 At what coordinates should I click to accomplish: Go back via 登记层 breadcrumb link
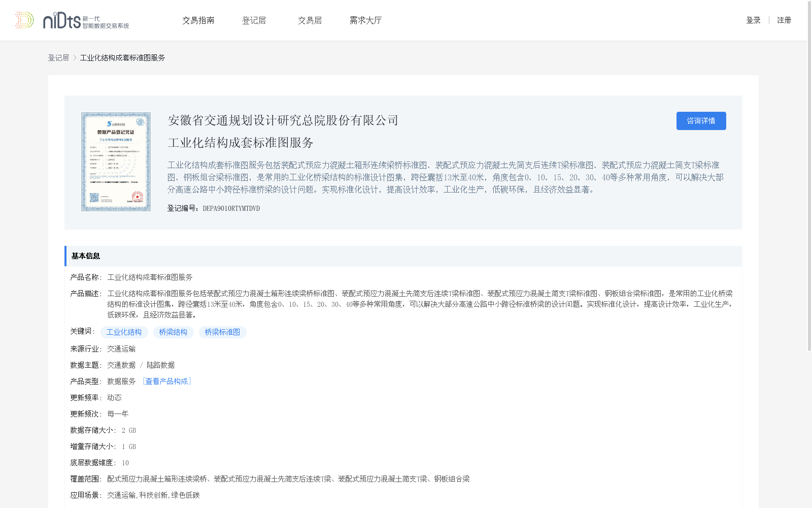tap(58, 58)
